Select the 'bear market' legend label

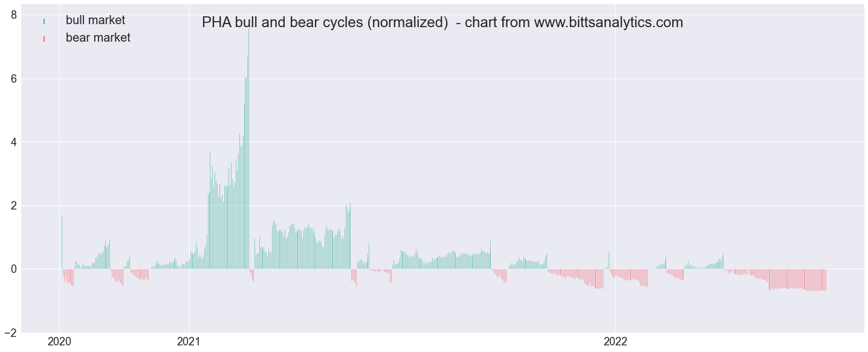98,37
